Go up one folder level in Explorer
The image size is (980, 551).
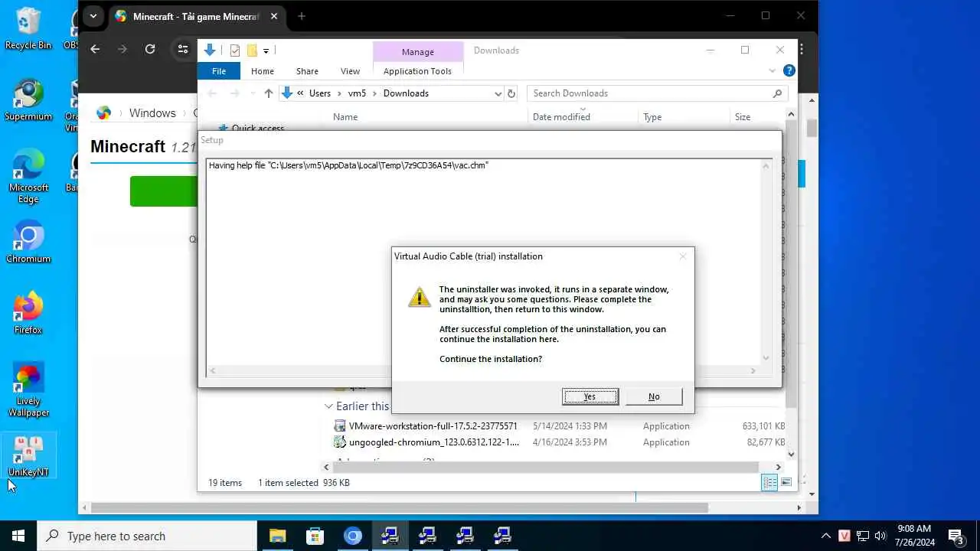pyautogui.click(x=268, y=93)
